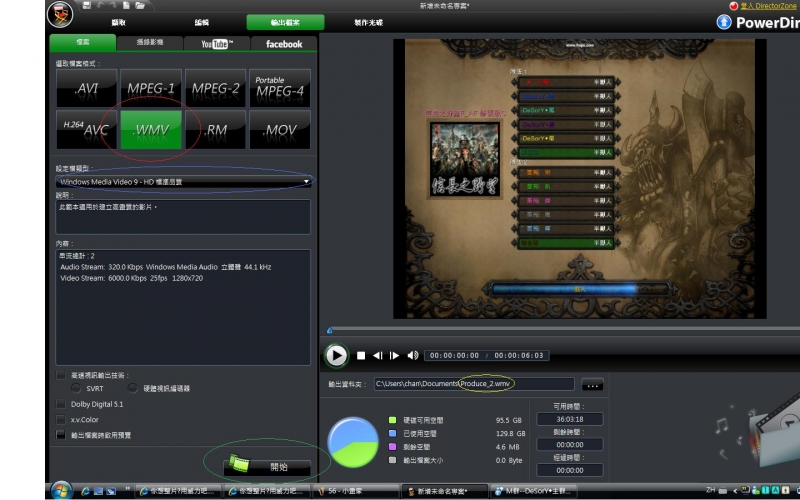Open the DirectorZone link
This screenshot has width=800, height=500.
(769, 6)
